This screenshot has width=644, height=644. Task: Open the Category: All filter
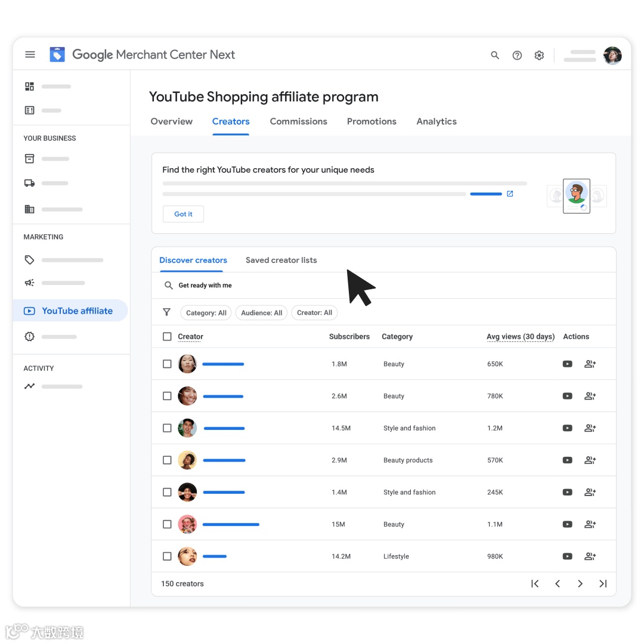pyautogui.click(x=206, y=312)
